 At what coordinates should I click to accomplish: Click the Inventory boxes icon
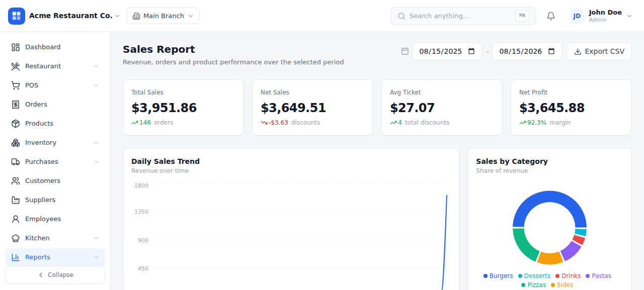pos(16,143)
